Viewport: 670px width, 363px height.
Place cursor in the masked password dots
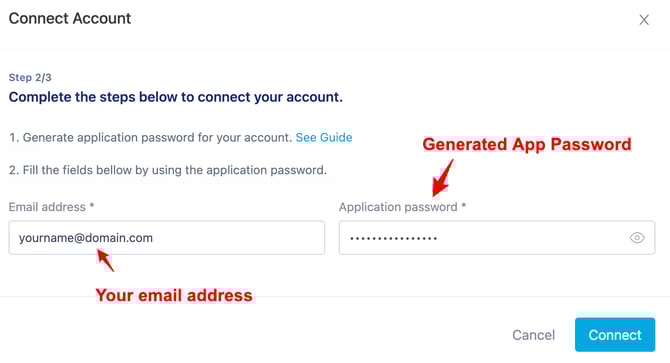point(393,238)
